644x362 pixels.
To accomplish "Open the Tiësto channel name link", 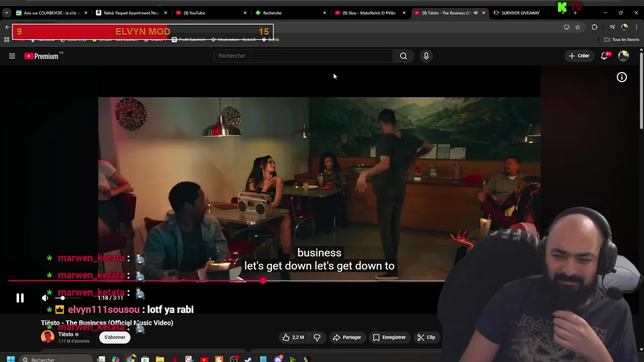I will tap(66, 334).
